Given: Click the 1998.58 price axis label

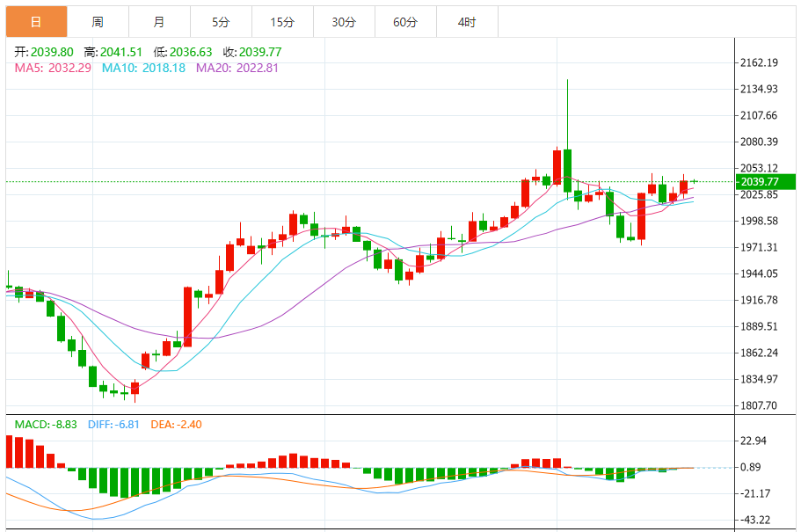Looking at the screenshot, I should tap(759, 221).
